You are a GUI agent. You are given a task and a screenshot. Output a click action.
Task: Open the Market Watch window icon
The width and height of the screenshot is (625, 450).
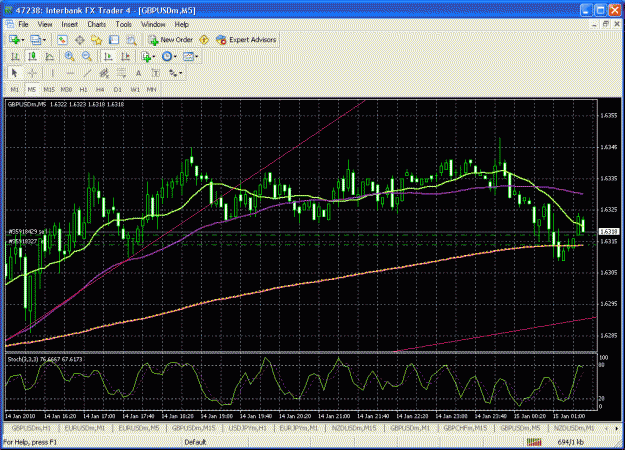(62, 40)
